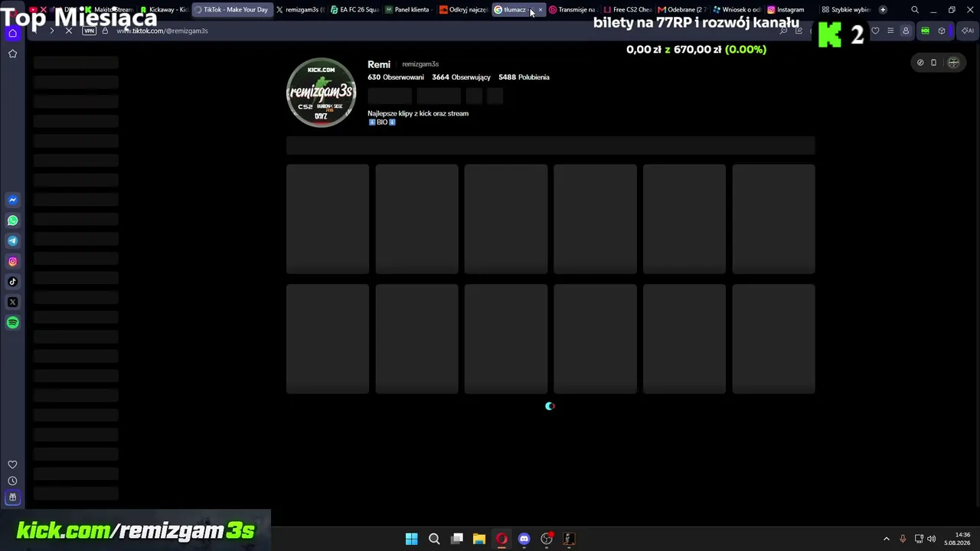The image size is (980, 551).
Task: Open Messenger in the Opera sidebar
Action: [x=12, y=200]
